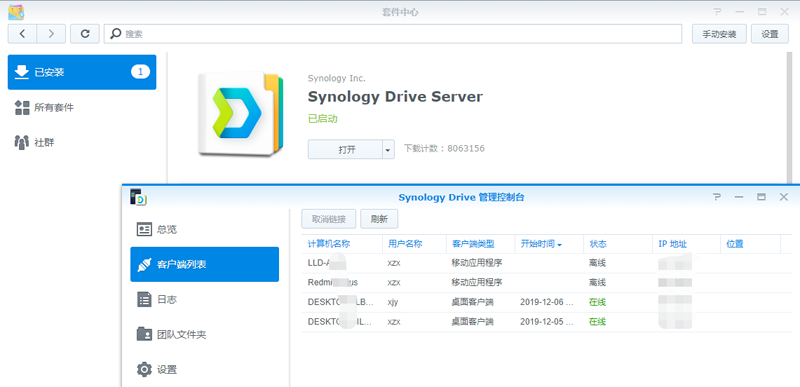Viewport: 800px width, 387px height.
Task: Open Package Center 设置 button
Action: pos(770,34)
